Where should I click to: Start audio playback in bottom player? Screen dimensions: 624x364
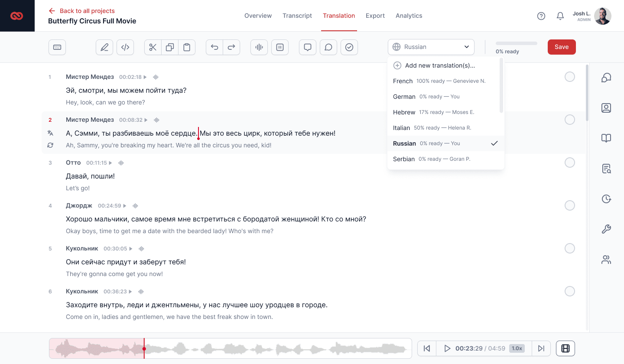click(x=448, y=348)
